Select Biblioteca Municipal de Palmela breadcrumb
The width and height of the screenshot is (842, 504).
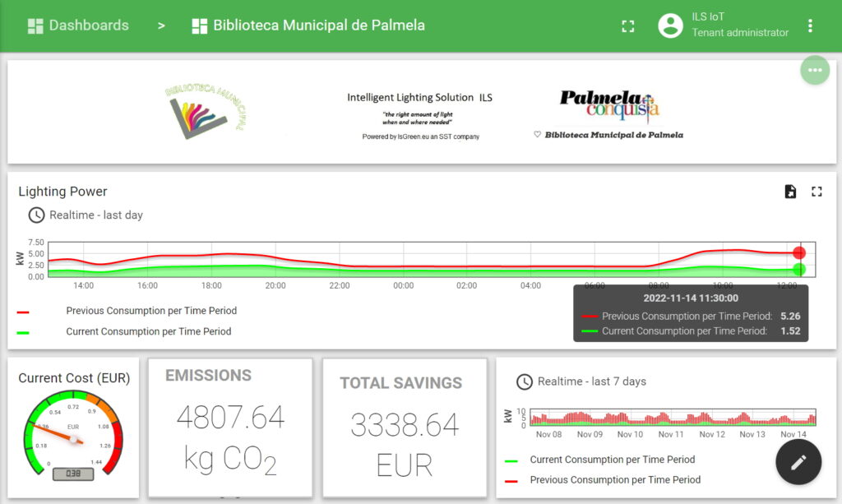pyautogui.click(x=318, y=25)
